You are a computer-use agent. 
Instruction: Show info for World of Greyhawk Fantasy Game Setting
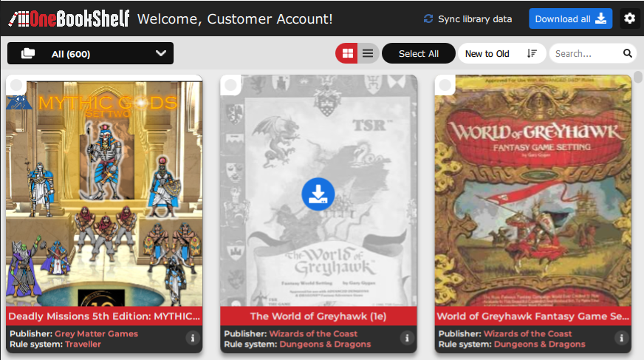pyautogui.click(x=620, y=338)
